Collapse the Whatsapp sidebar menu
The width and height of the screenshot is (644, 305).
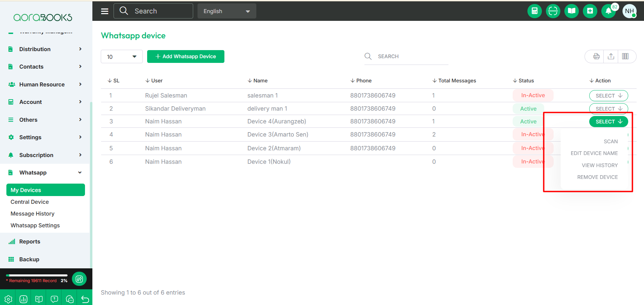coord(45,173)
